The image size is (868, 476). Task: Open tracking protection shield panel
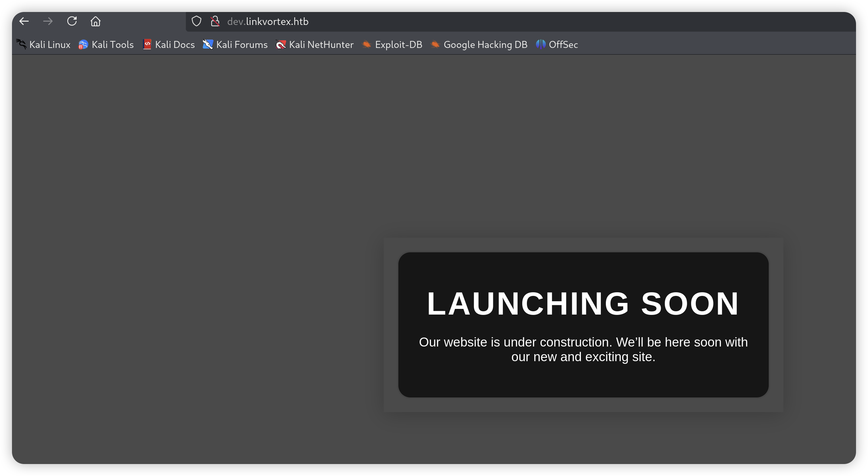tap(197, 21)
